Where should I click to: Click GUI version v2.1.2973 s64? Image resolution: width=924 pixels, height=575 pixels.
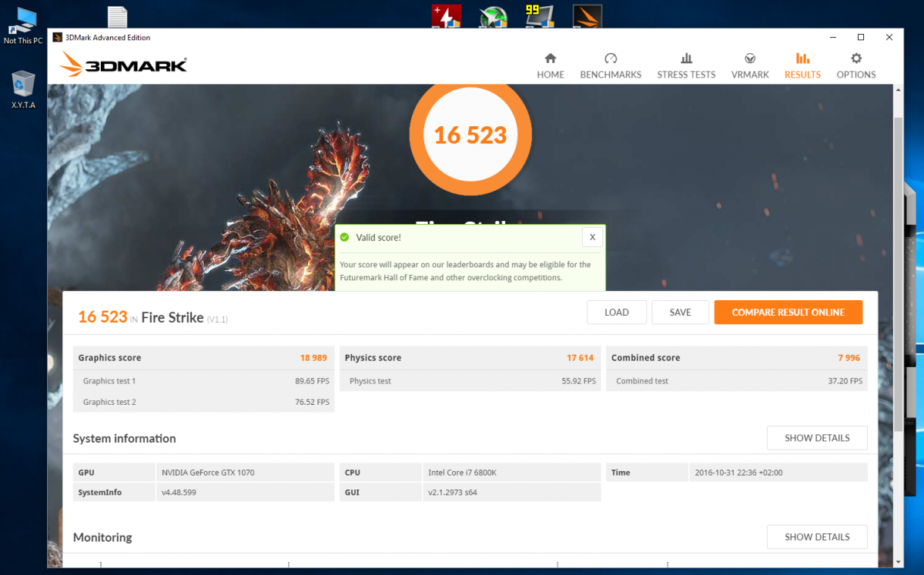pos(453,493)
